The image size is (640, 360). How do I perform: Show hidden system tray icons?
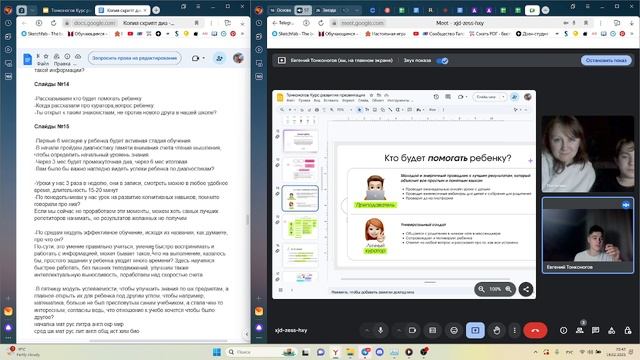(535, 352)
